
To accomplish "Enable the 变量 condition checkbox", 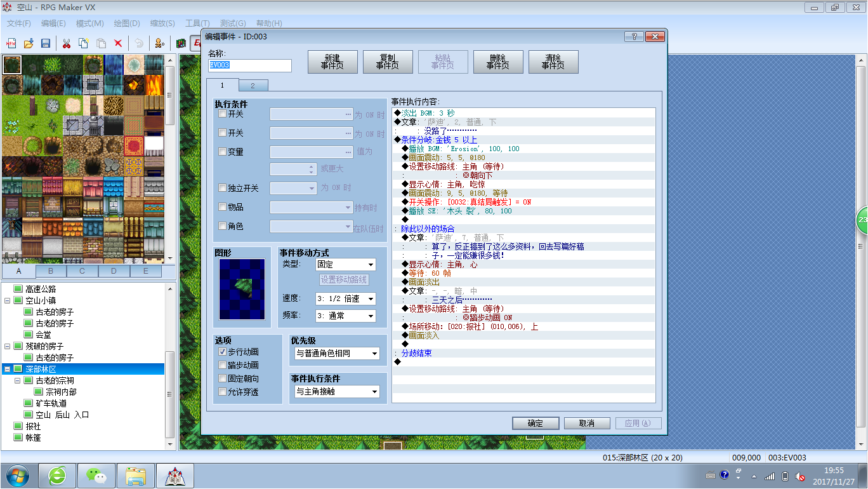I will pos(222,152).
